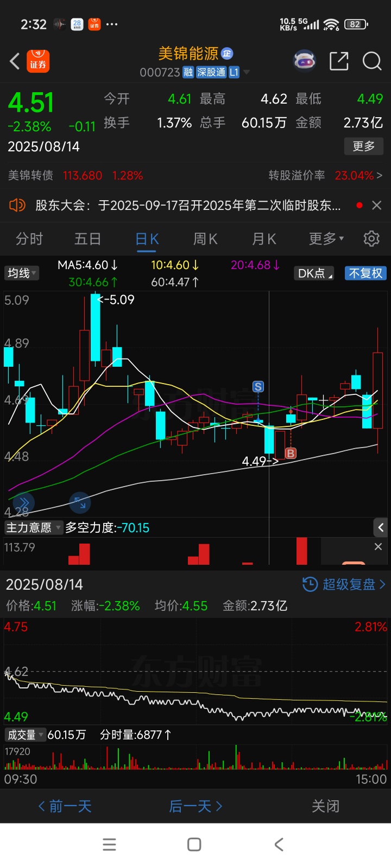The height and width of the screenshot is (868, 391).
Task: Tap the blue S sell marker
Action: click(x=258, y=387)
